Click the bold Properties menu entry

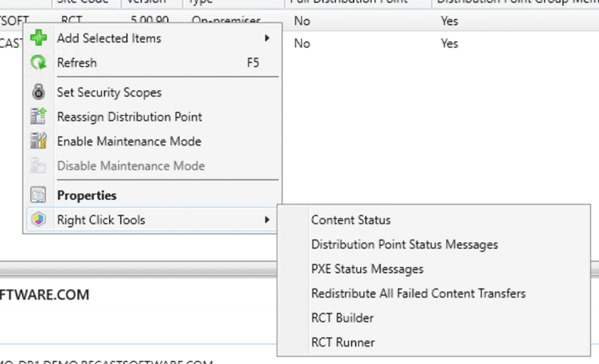pyautogui.click(x=87, y=196)
